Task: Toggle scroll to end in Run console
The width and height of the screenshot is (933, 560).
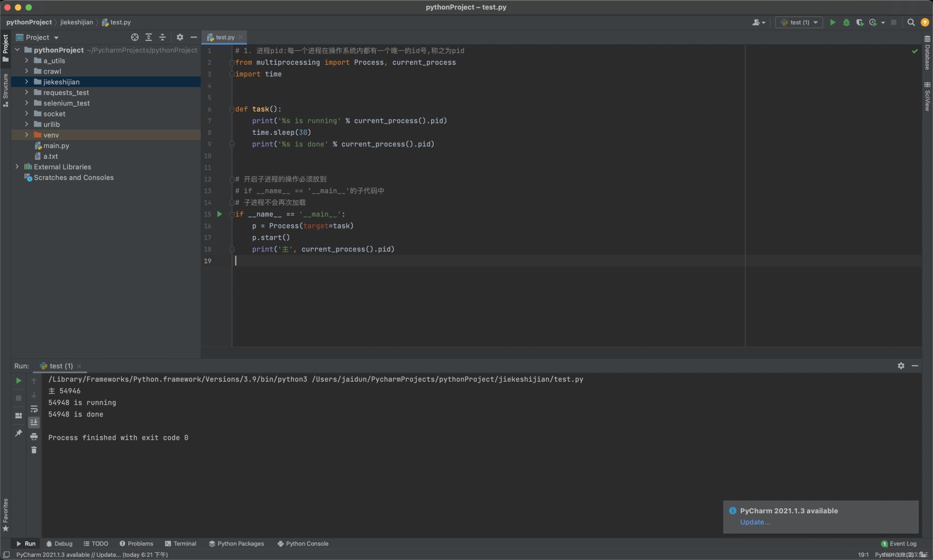Action: 34,422
